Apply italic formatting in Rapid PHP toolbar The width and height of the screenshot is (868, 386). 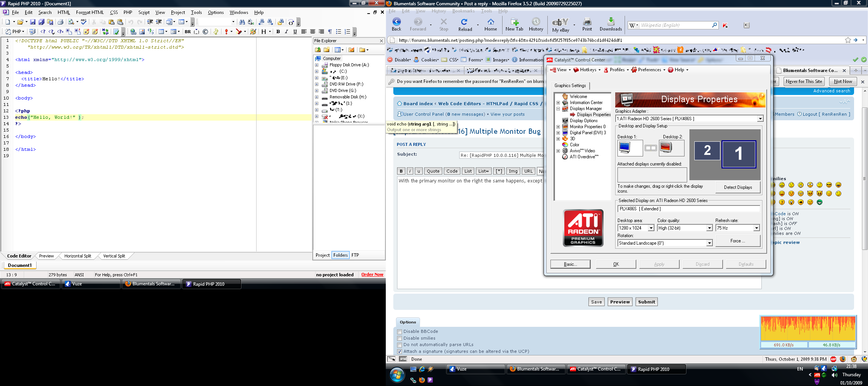[286, 32]
